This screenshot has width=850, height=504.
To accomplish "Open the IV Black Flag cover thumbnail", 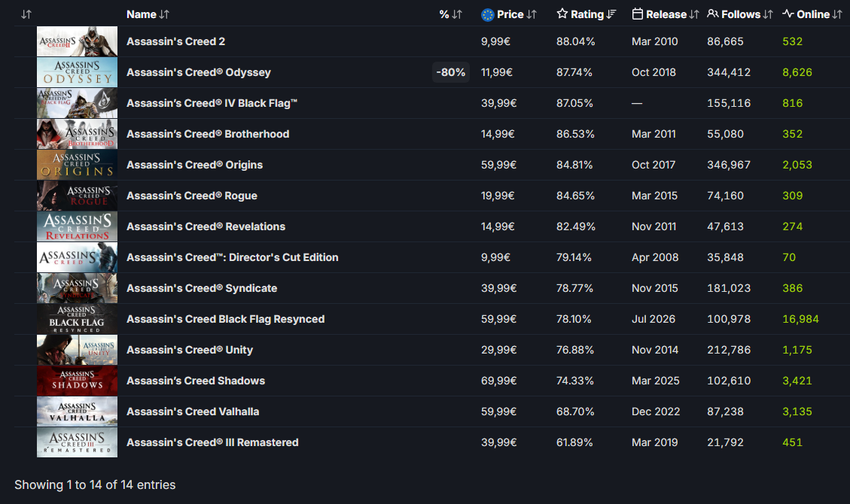I will click(x=77, y=103).
